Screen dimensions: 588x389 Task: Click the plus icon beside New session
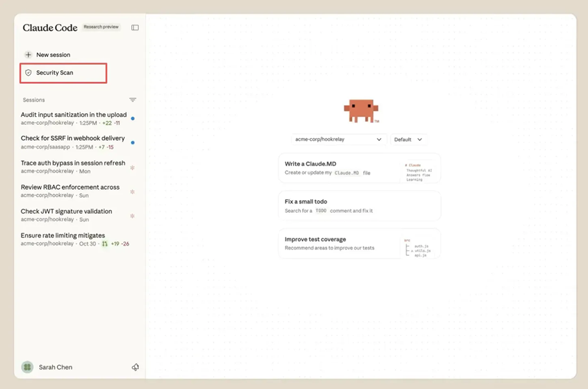pos(28,55)
